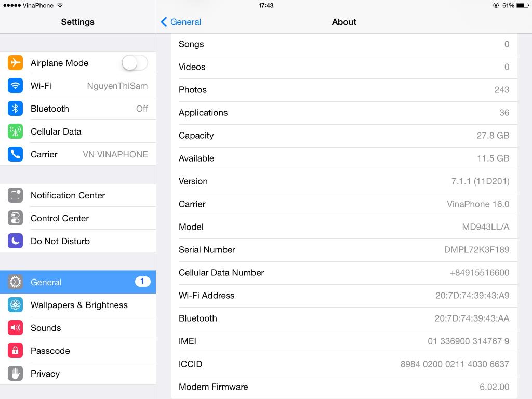Tap the IMEI value 01 336900 314767 9
This screenshot has width=532, height=399.
tap(469, 341)
